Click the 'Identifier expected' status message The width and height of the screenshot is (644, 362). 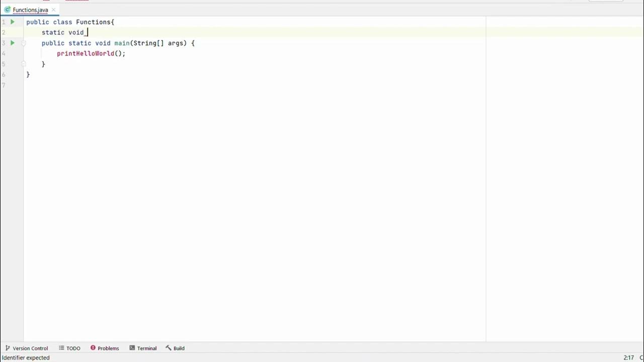pos(26,357)
